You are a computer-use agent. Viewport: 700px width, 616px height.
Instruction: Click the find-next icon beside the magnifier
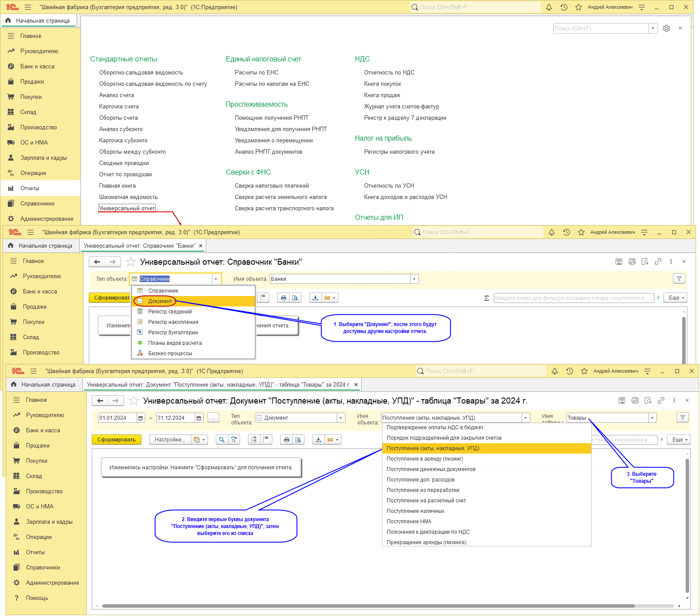[234, 440]
